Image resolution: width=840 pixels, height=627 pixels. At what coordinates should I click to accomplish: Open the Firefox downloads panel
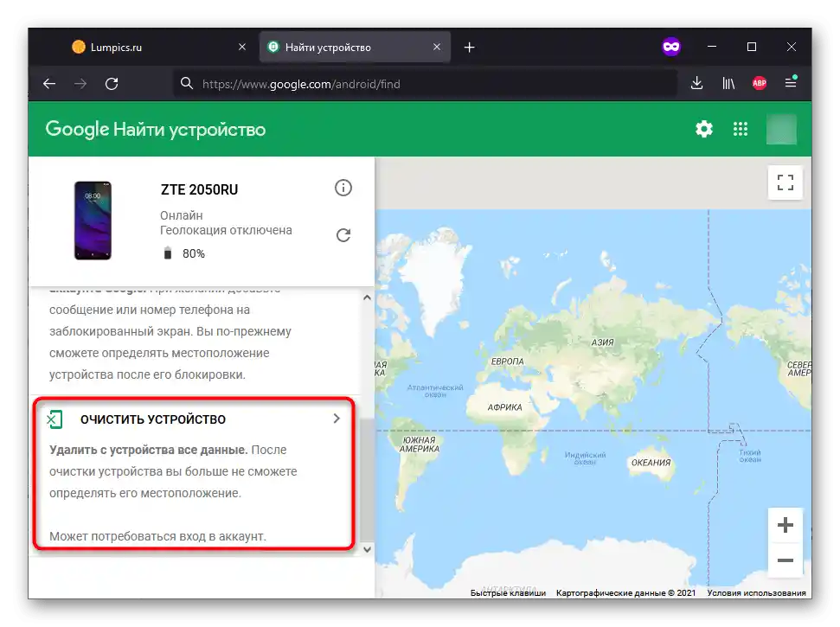coord(696,83)
